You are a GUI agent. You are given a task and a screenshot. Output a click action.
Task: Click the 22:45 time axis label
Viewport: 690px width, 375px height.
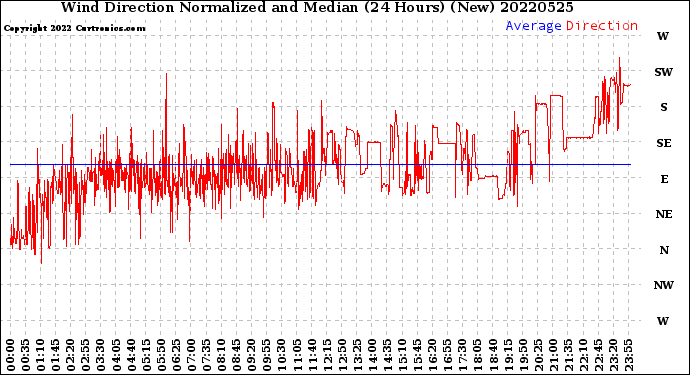598,355
